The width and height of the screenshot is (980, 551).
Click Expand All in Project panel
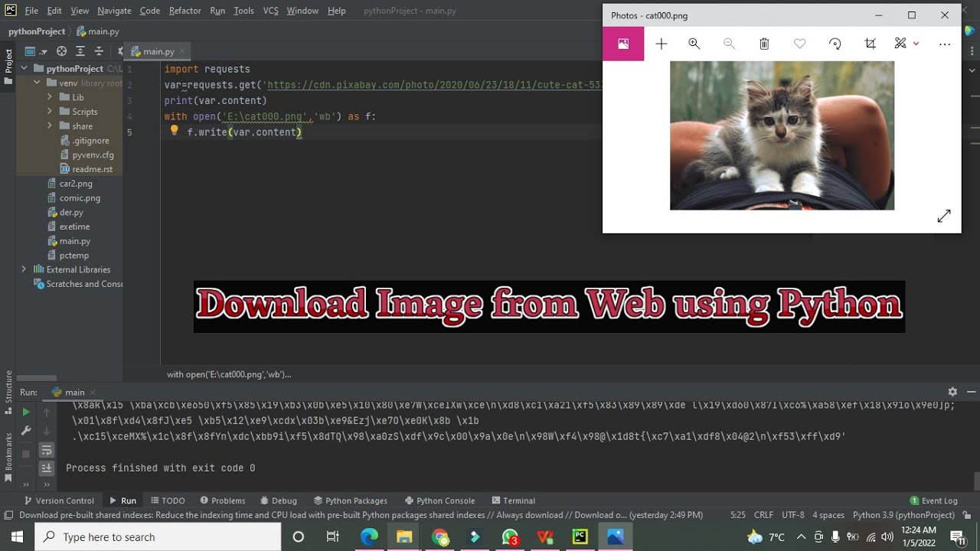[x=80, y=51]
